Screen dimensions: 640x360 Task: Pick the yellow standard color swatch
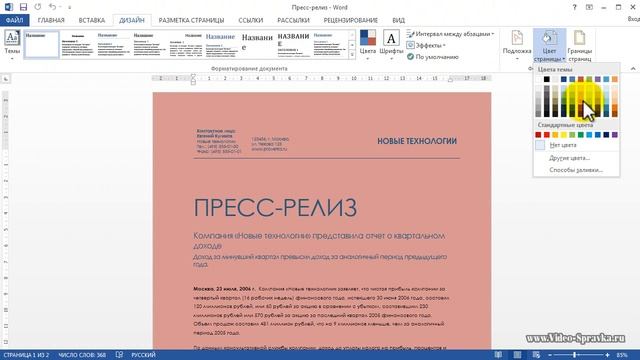coord(564,135)
